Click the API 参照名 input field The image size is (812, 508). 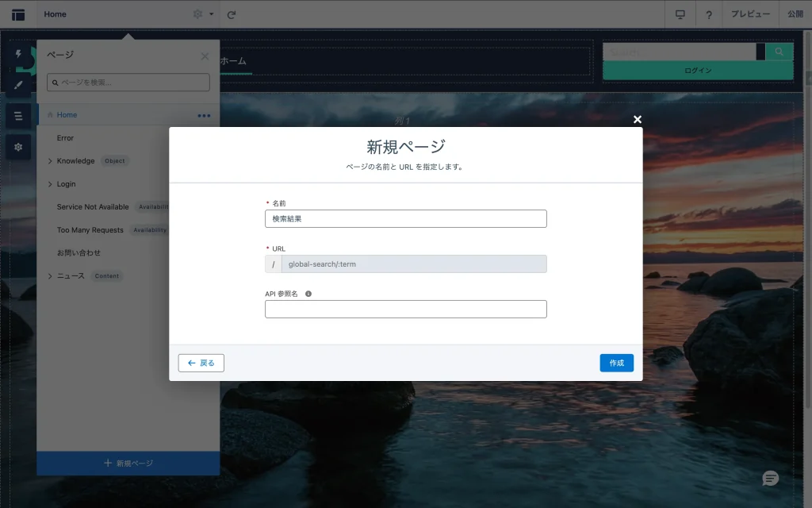(405, 309)
